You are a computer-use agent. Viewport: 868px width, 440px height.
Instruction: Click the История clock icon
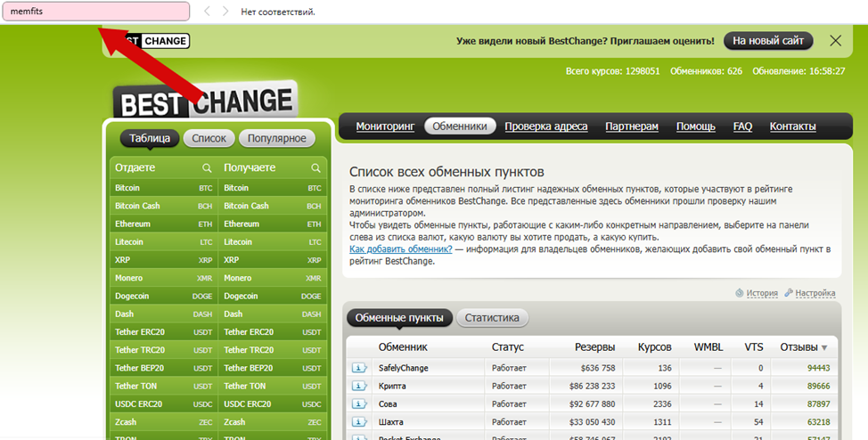739,293
